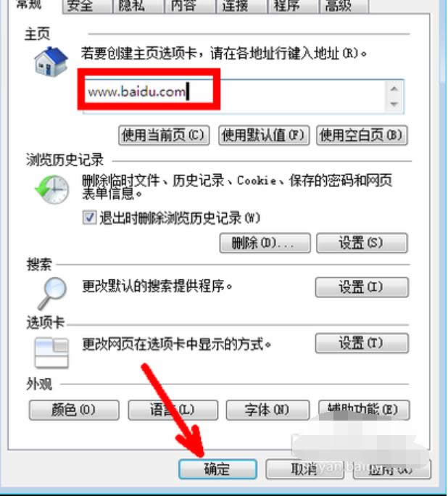Click the up arrow in the address box scrollbar
The width and height of the screenshot is (448, 496).
394,88
